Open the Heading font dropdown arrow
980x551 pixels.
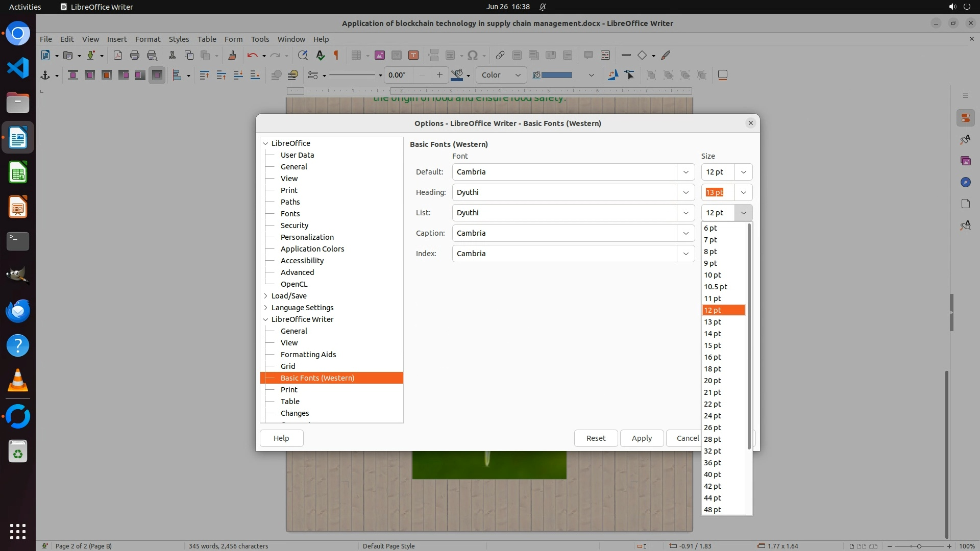pyautogui.click(x=686, y=192)
